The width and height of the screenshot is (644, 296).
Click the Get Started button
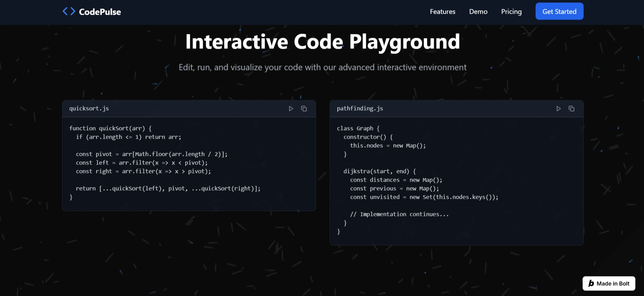(x=559, y=11)
